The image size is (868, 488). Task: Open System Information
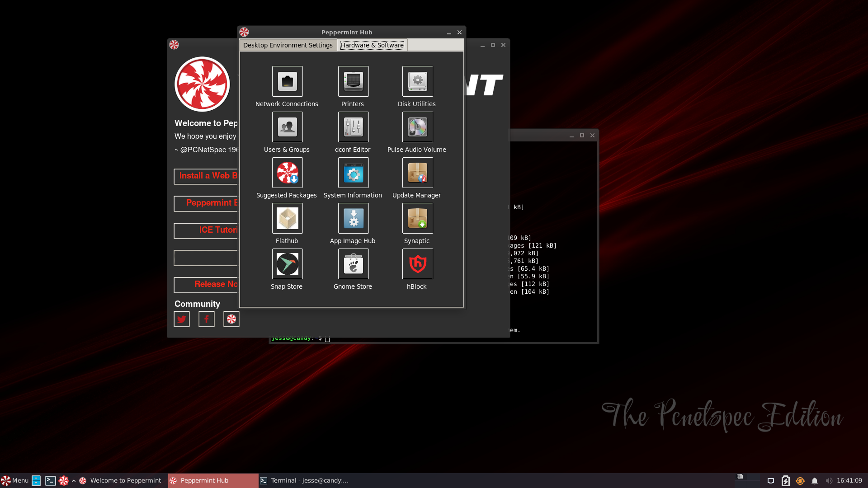click(353, 173)
